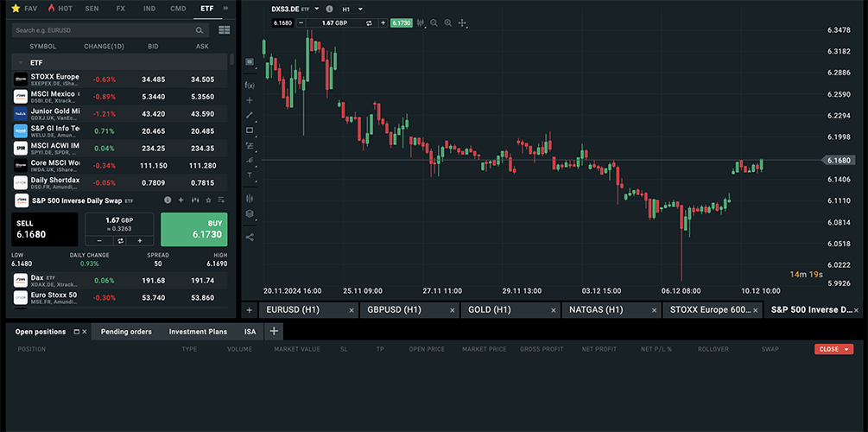This screenshot has width=868, height=432.
Task: Collapse the ETF group in watchlist
Action: [x=20, y=63]
